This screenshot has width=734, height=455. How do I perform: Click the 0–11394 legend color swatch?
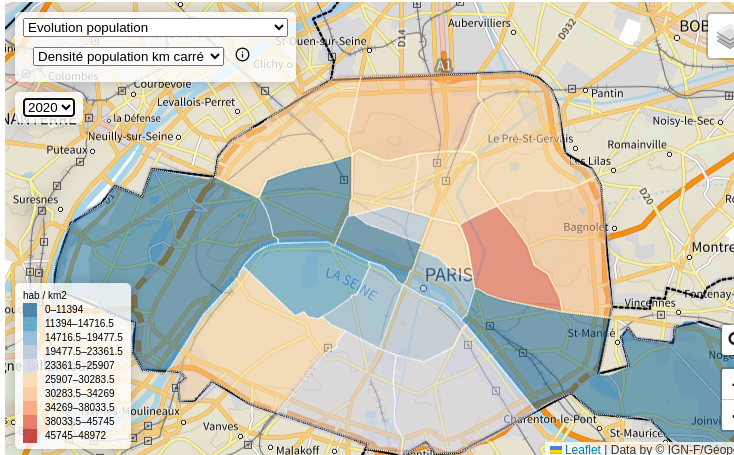point(30,309)
